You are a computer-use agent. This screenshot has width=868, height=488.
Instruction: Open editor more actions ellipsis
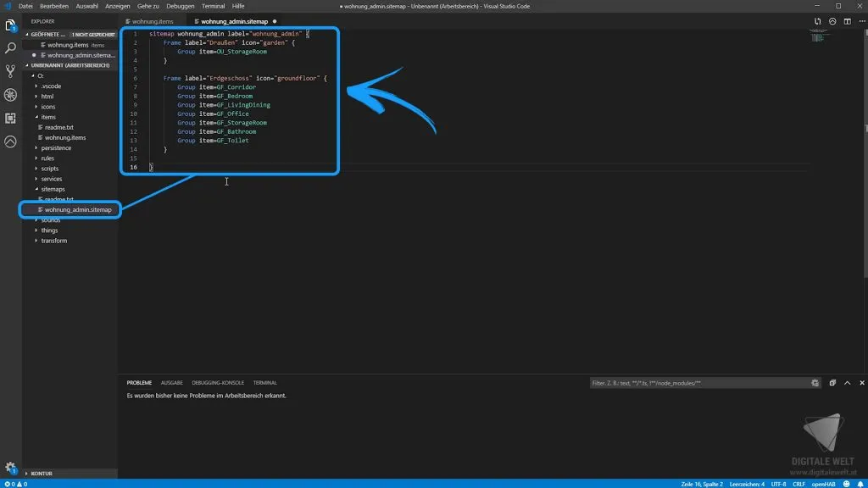click(861, 21)
